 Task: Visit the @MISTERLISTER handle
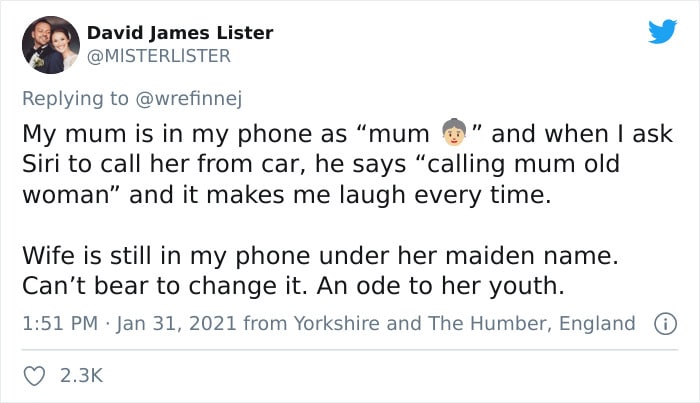158,56
